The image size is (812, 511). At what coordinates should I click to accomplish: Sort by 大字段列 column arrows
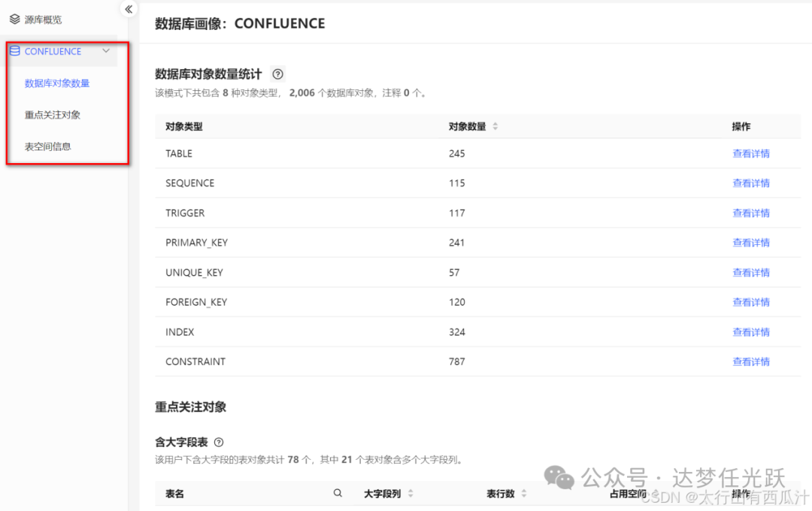tap(411, 494)
